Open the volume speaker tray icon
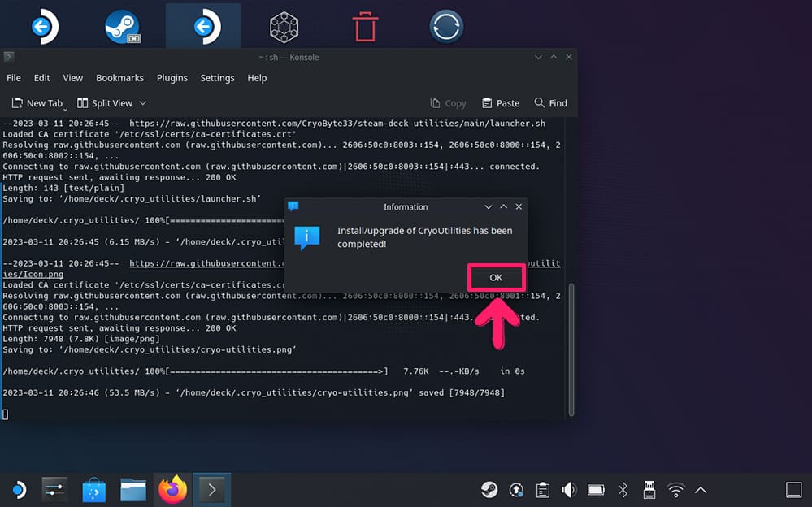This screenshot has height=507, width=812. 569,490
